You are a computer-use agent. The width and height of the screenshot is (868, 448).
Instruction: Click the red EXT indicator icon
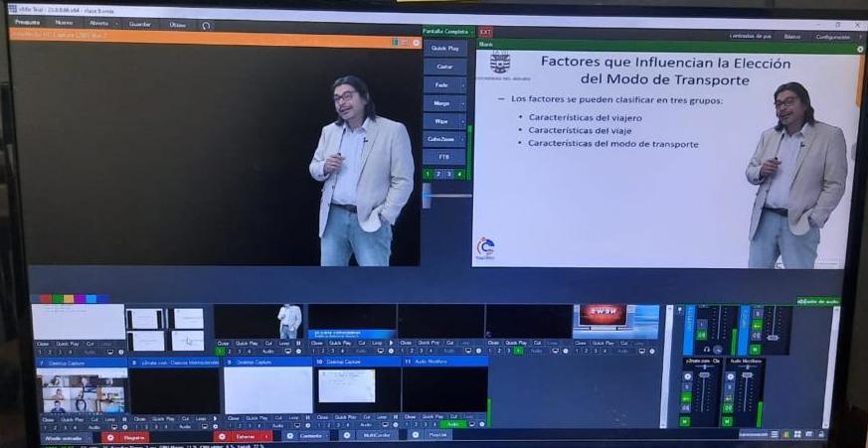[x=485, y=32]
